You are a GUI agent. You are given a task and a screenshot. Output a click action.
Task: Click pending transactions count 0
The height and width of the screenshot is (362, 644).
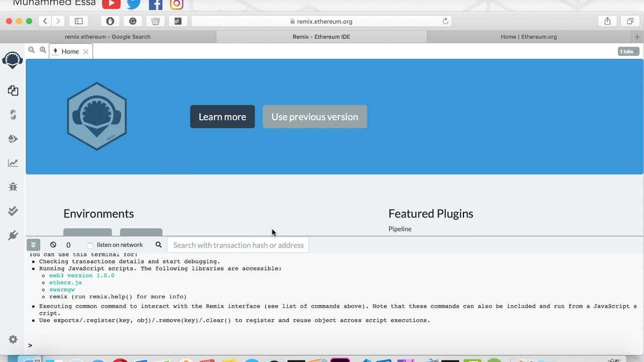(68, 245)
